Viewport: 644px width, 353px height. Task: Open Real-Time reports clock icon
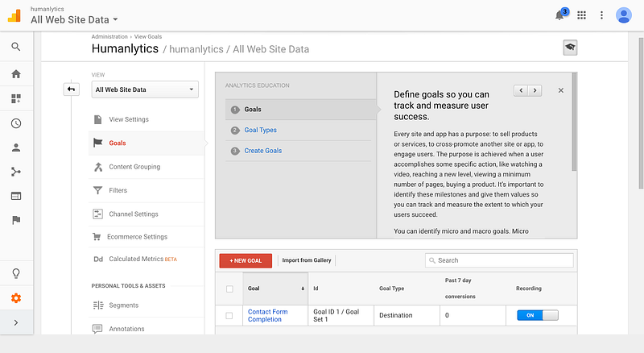pyautogui.click(x=16, y=123)
